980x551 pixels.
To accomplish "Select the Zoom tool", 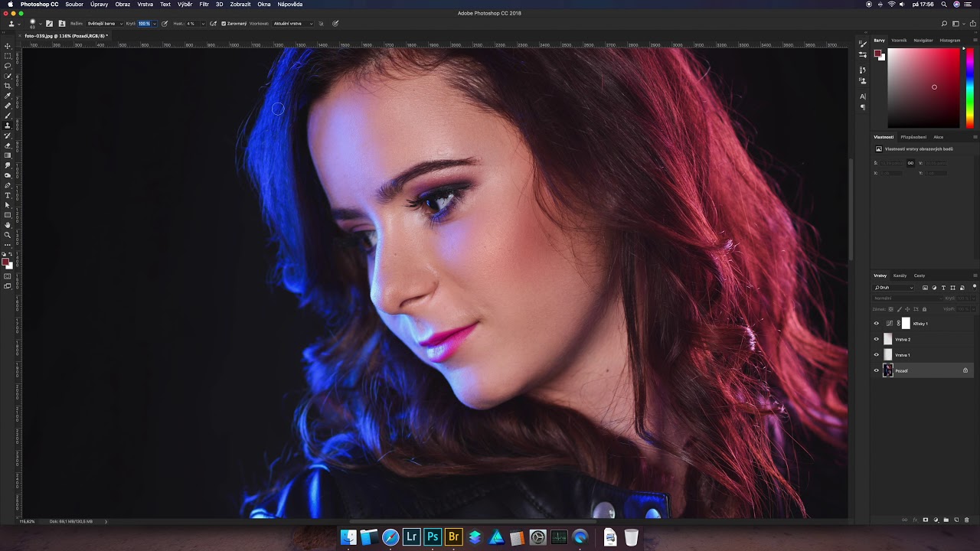I will [x=8, y=235].
